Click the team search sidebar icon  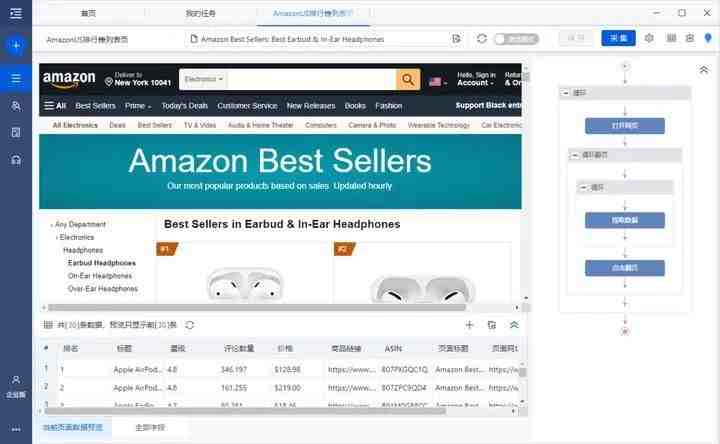(x=16, y=106)
